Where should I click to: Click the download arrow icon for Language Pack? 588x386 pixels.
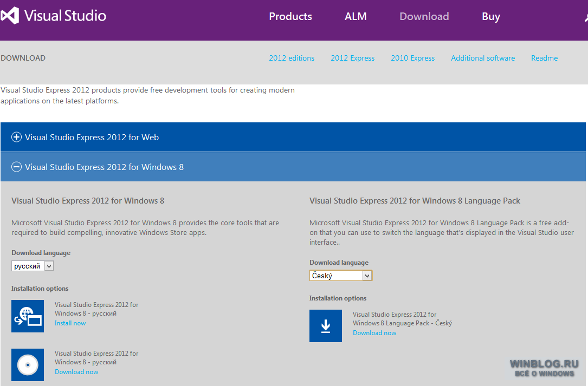point(326,326)
